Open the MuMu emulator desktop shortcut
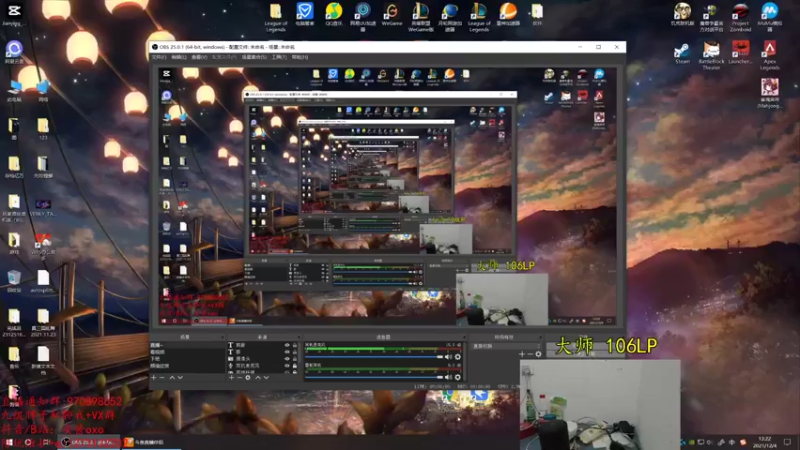 click(x=769, y=17)
